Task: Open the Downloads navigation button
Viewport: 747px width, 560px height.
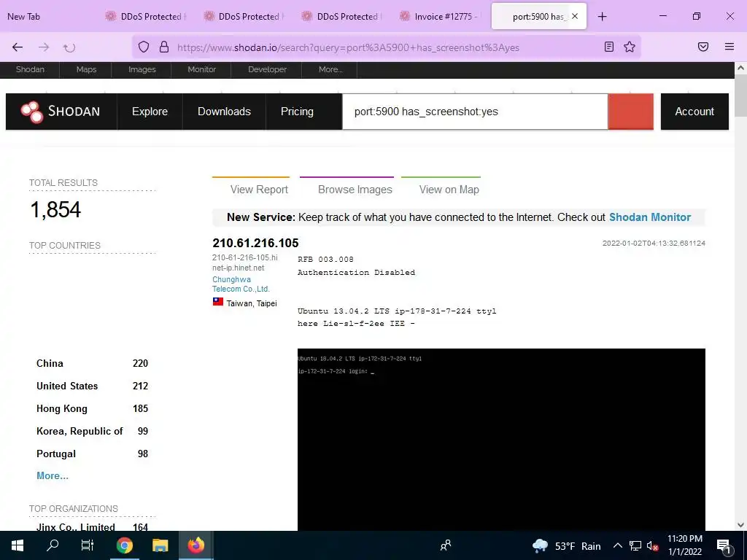Action: coord(224,112)
